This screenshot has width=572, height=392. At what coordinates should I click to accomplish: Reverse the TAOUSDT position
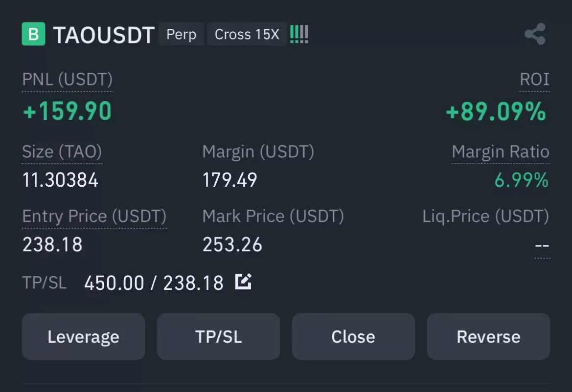[488, 336]
